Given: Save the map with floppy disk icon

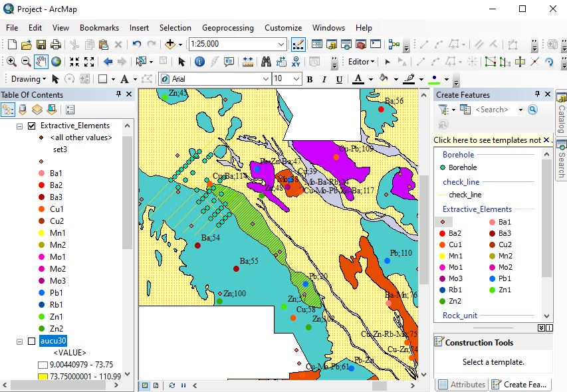Looking at the screenshot, I should (41, 44).
